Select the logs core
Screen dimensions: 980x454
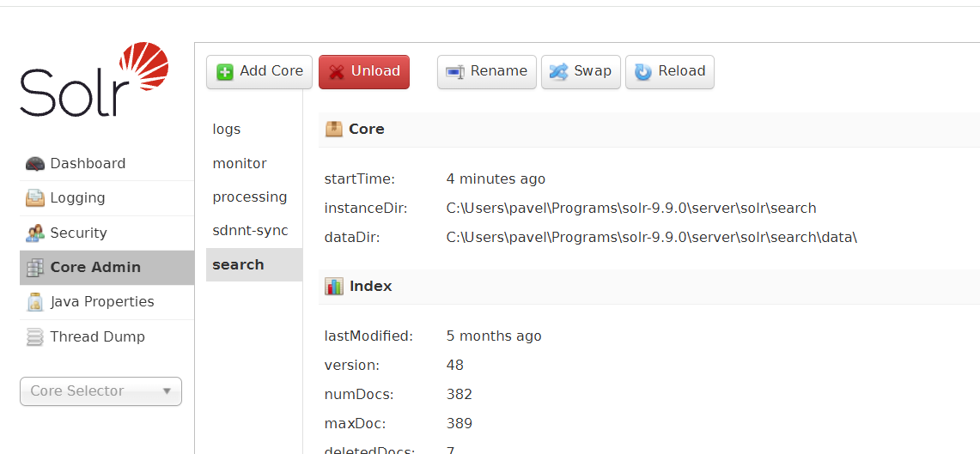tap(254, 130)
